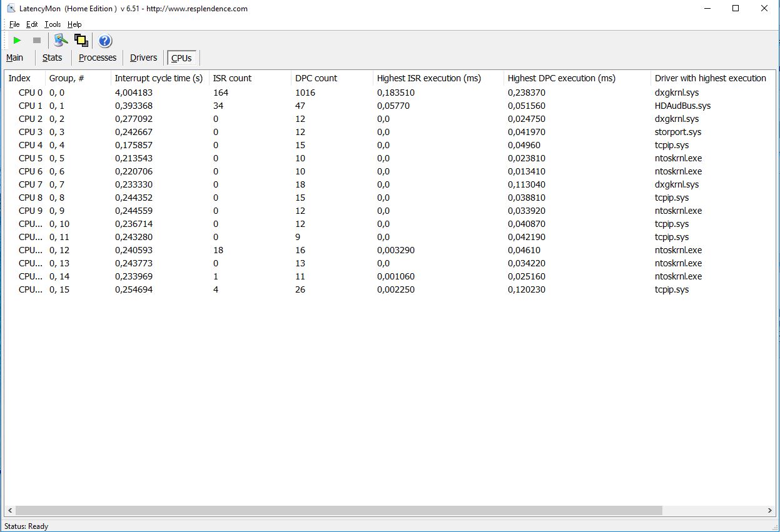Switch to the Stats tab
780x532 pixels.
pos(53,58)
